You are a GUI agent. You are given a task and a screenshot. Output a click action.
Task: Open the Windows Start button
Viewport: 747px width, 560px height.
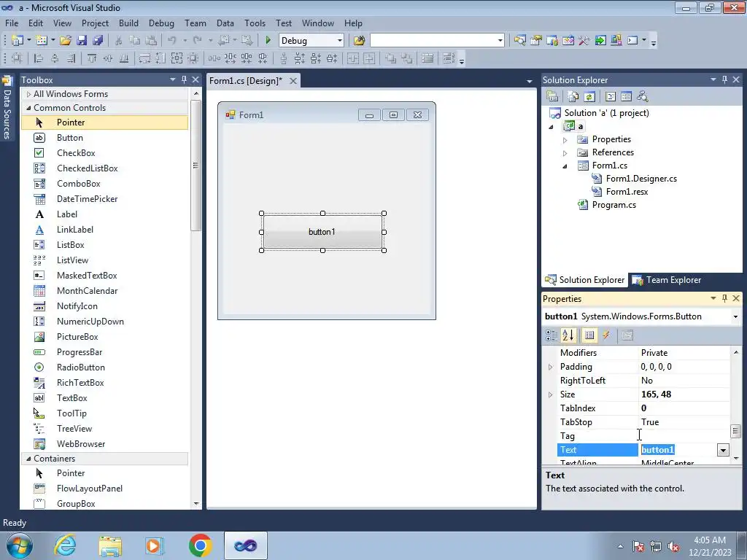tap(20, 545)
